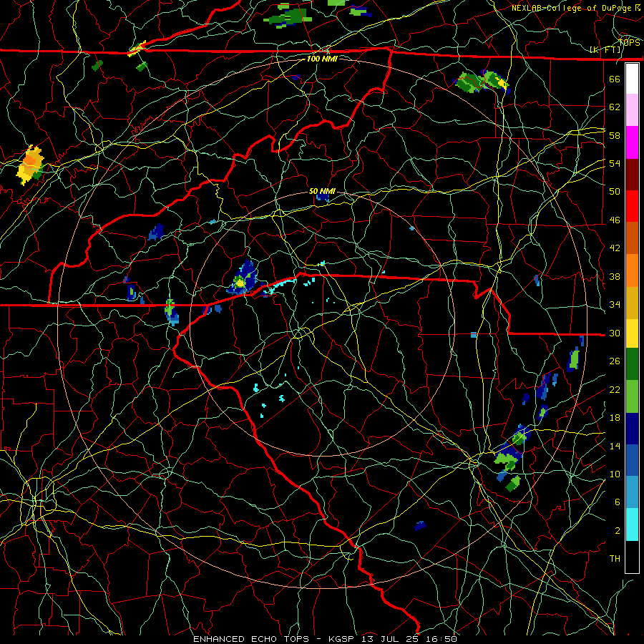
Task: Click the 100 NMI range ring label
Action: (x=322, y=59)
